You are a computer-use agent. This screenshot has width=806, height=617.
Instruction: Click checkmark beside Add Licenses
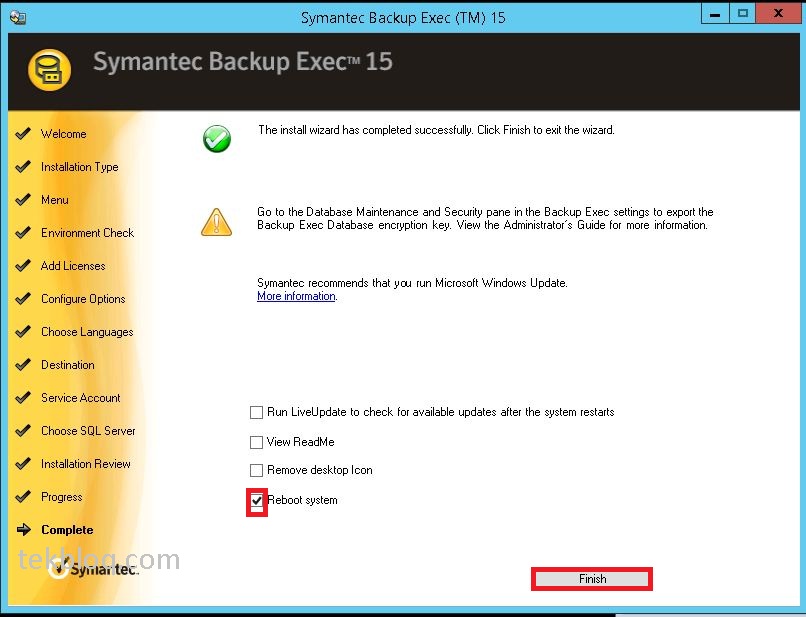[x=23, y=266]
